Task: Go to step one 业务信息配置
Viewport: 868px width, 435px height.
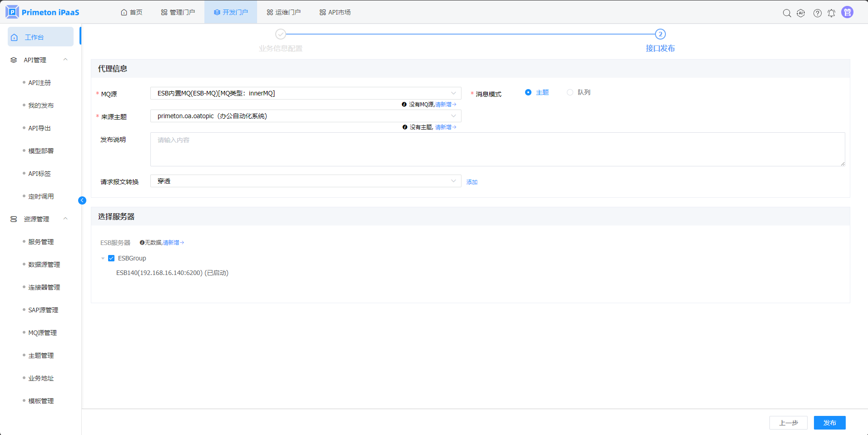Action: click(281, 35)
